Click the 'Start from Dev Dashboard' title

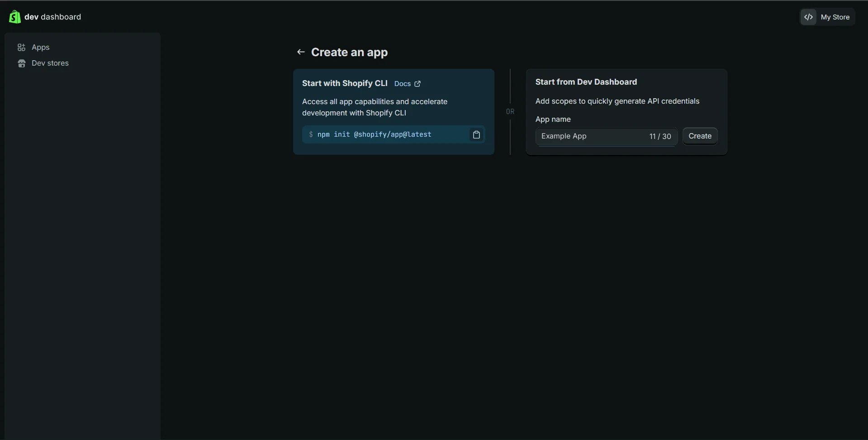pyautogui.click(x=586, y=82)
